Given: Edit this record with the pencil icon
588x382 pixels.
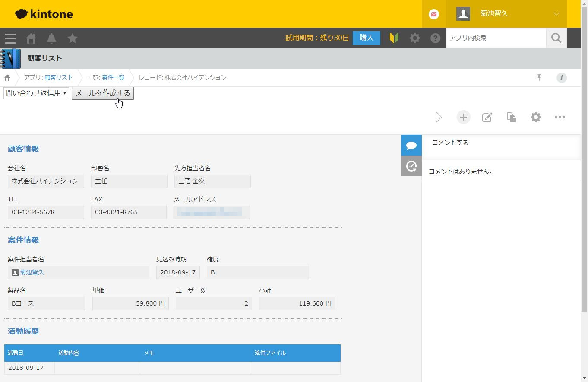Looking at the screenshot, I should [487, 117].
